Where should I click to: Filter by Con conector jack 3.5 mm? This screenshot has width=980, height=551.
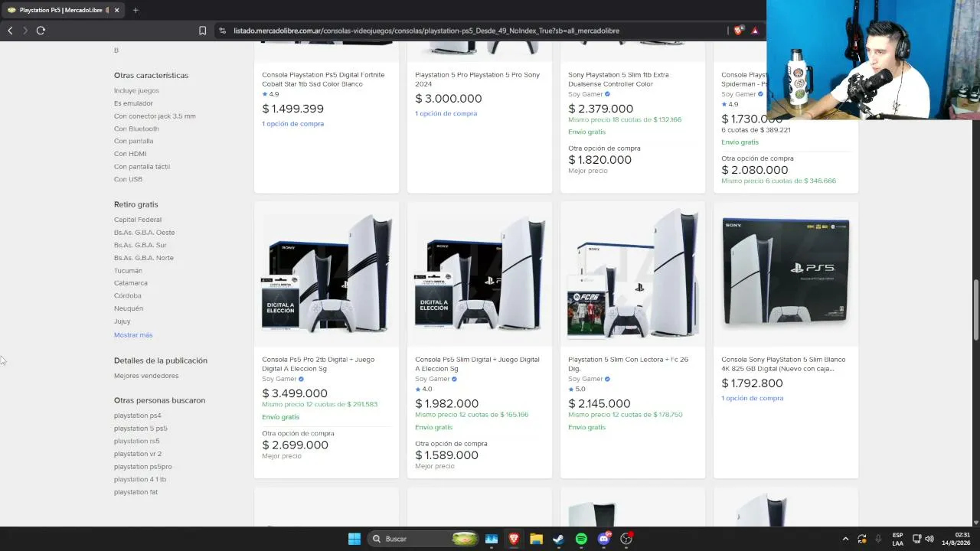(x=155, y=116)
